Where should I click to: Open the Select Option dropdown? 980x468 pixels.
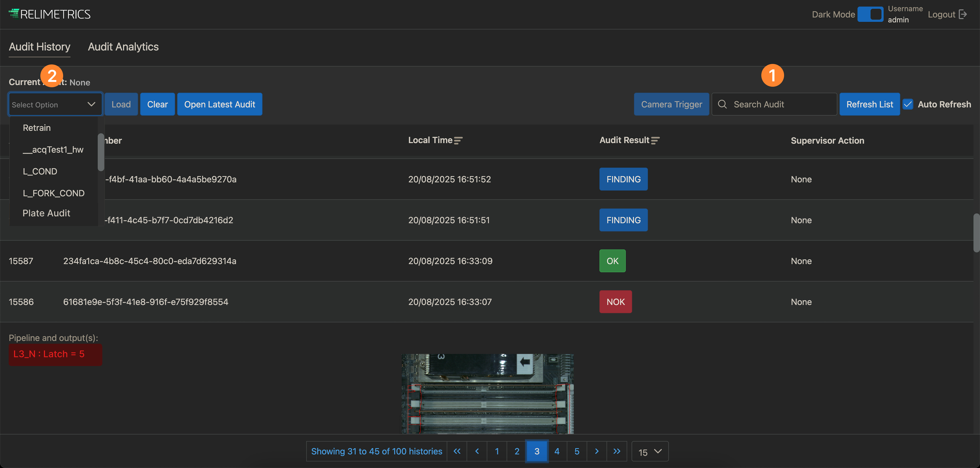pyautogui.click(x=55, y=104)
